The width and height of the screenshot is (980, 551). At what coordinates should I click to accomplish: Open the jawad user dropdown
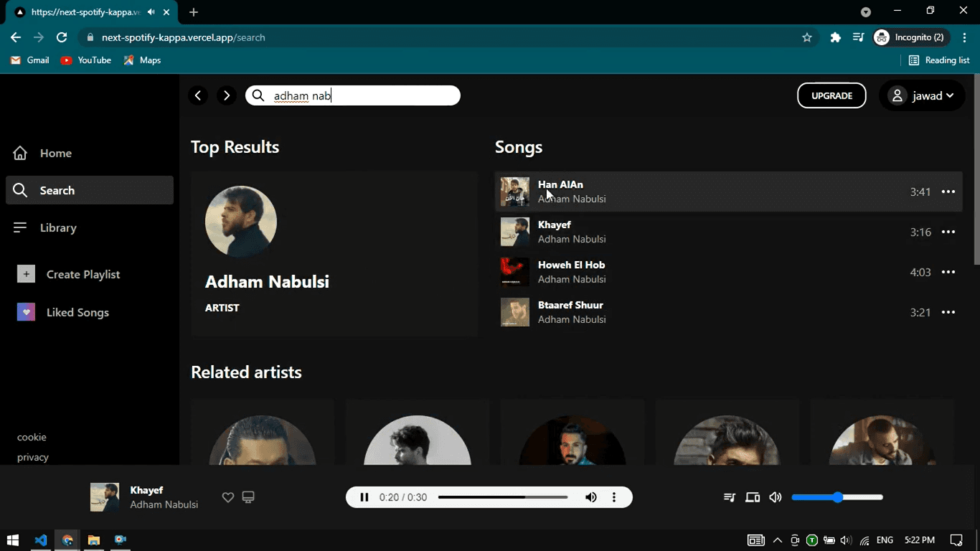coord(922,95)
